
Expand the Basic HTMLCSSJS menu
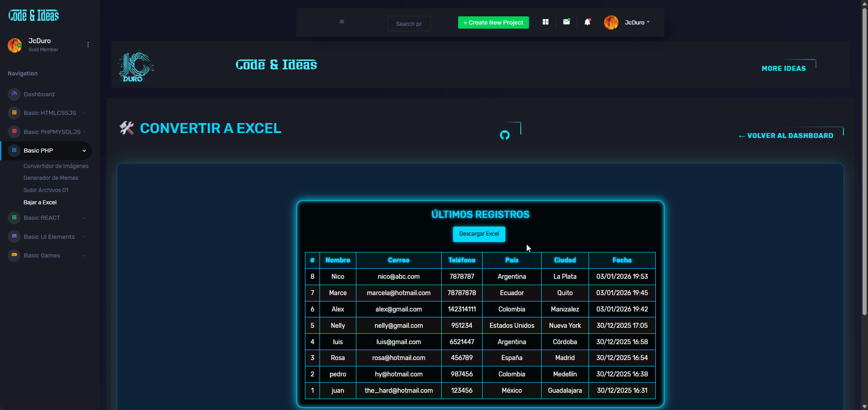(50, 113)
